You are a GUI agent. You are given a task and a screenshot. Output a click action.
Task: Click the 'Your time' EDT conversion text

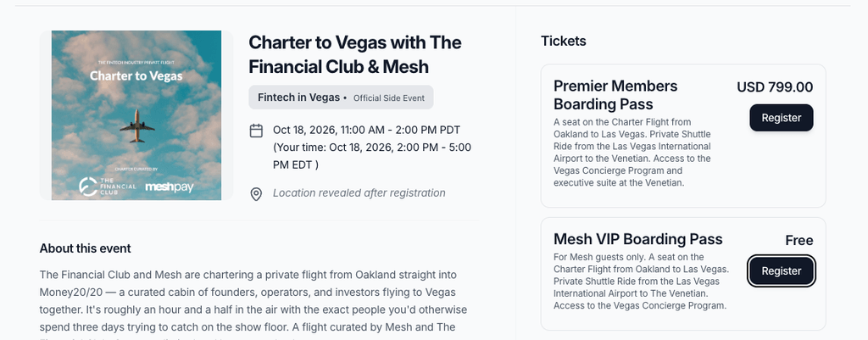(x=372, y=156)
